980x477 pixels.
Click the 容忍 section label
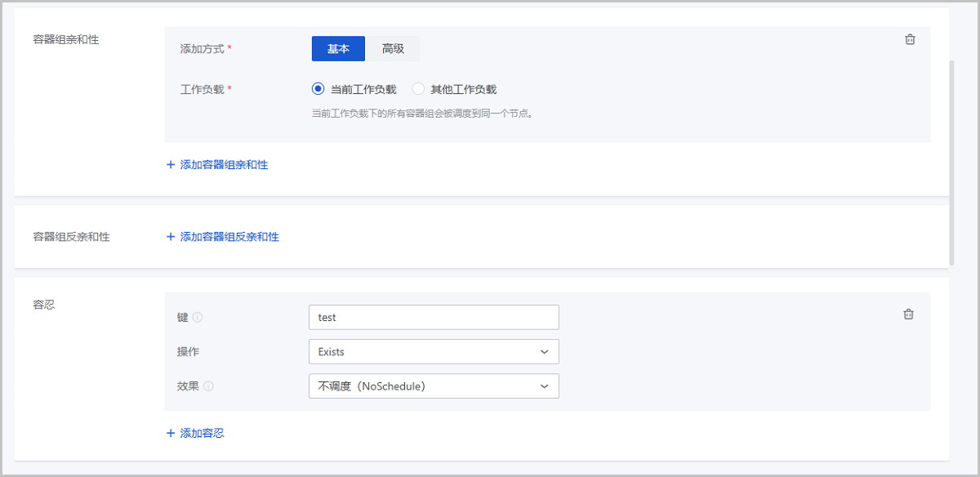point(43,305)
